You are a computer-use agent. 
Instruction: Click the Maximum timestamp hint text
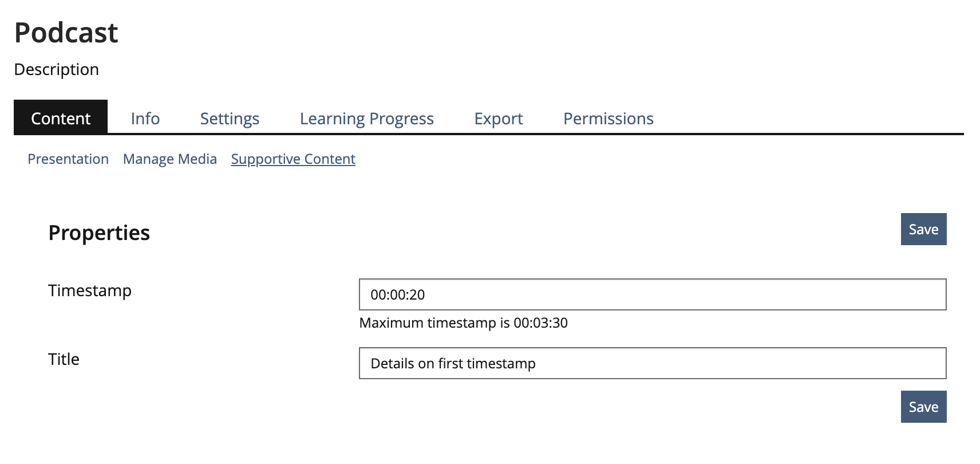pyautogui.click(x=463, y=323)
